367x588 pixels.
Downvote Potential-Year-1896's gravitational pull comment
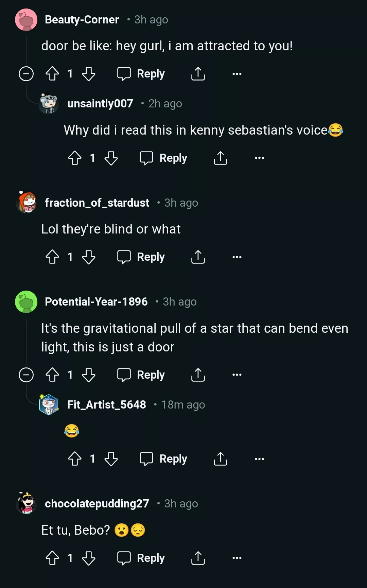(x=89, y=375)
